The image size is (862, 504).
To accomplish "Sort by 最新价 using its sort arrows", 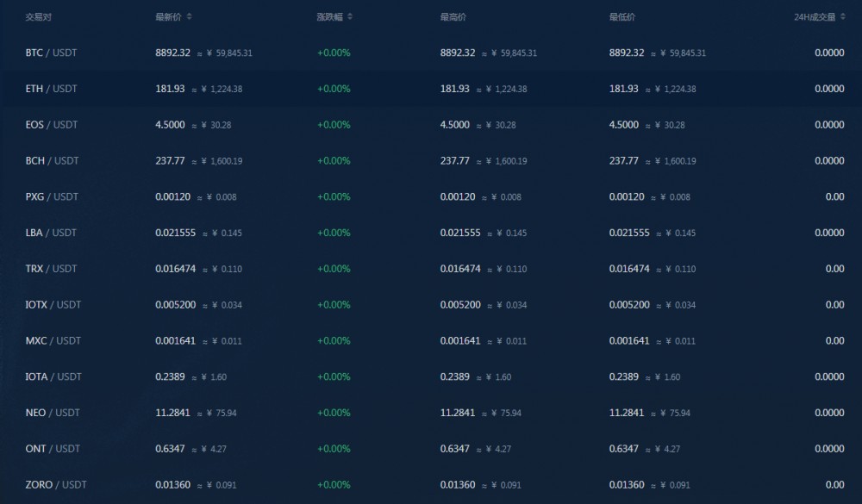I will pos(190,17).
